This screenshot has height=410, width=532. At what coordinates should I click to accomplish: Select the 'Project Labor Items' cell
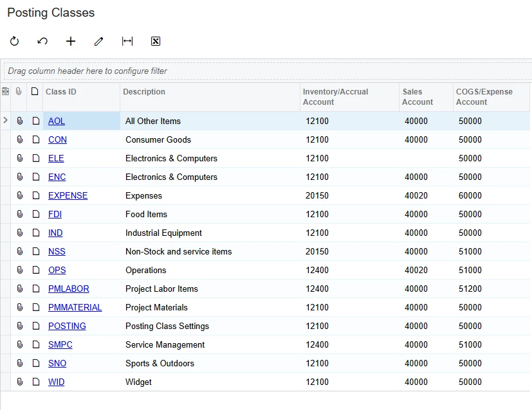(x=210, y=289)
